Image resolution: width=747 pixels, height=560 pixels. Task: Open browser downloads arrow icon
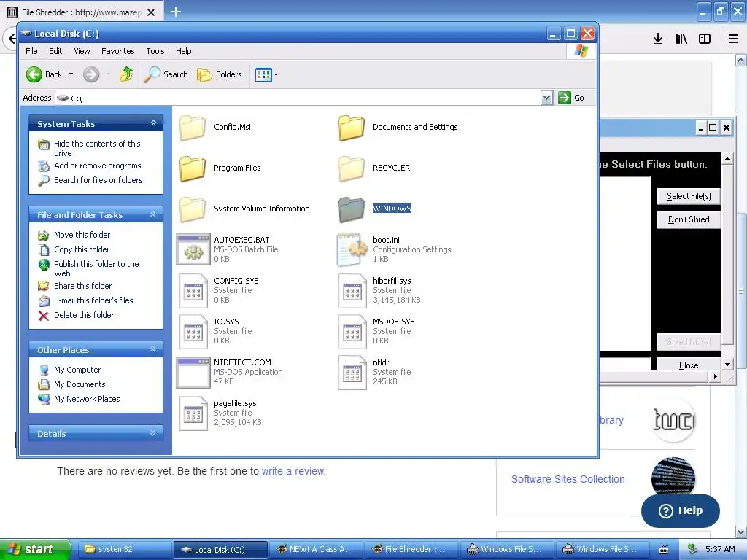coord(658,39)
